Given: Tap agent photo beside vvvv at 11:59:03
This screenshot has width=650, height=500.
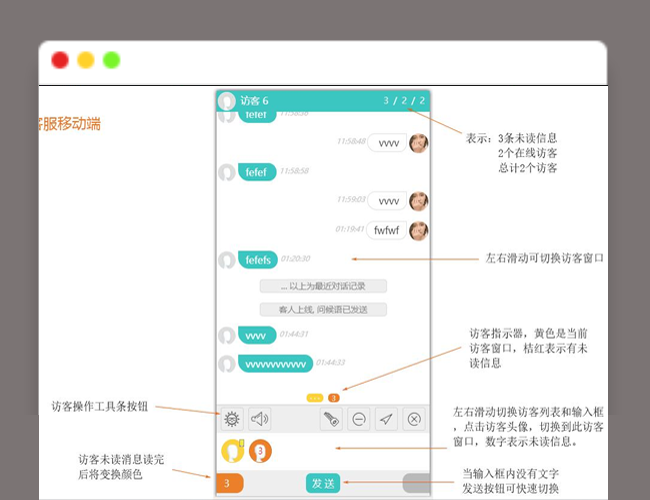Looking at the screenshot, I should click(419, 201).
